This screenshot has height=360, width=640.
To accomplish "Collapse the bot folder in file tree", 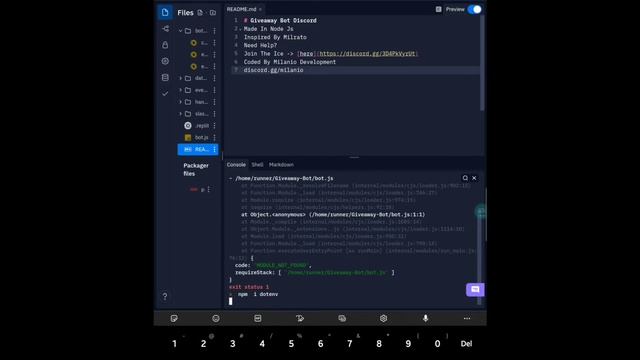I will [181, 31].
